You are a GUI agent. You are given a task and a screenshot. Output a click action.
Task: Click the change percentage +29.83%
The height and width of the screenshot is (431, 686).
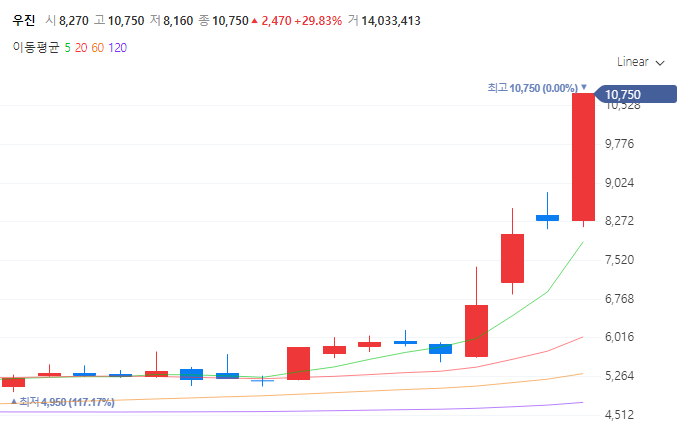(x=318, y=21)
